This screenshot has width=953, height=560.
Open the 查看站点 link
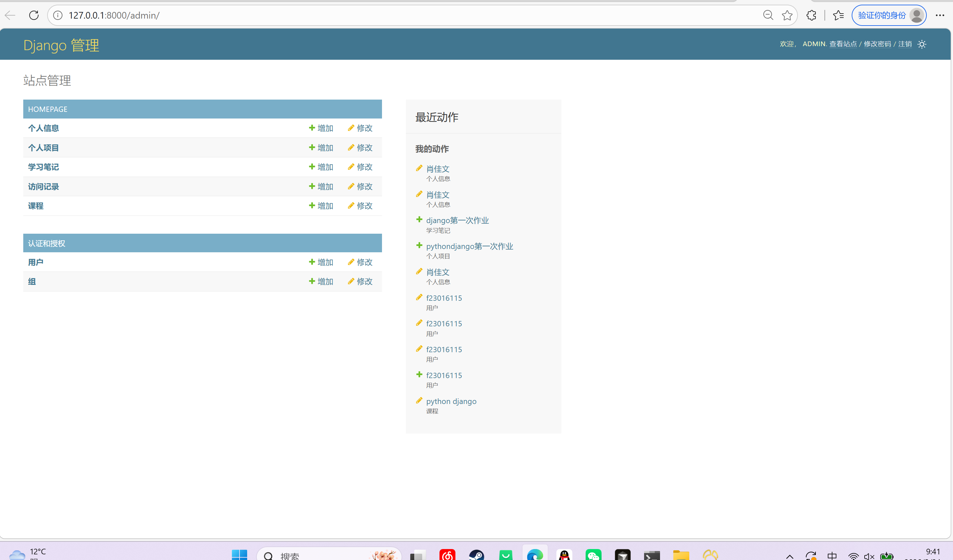coord(843,44)
